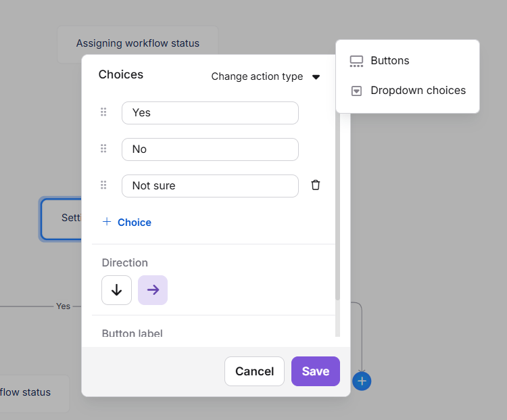Select the Assigning workflow status node

[138, 43]
